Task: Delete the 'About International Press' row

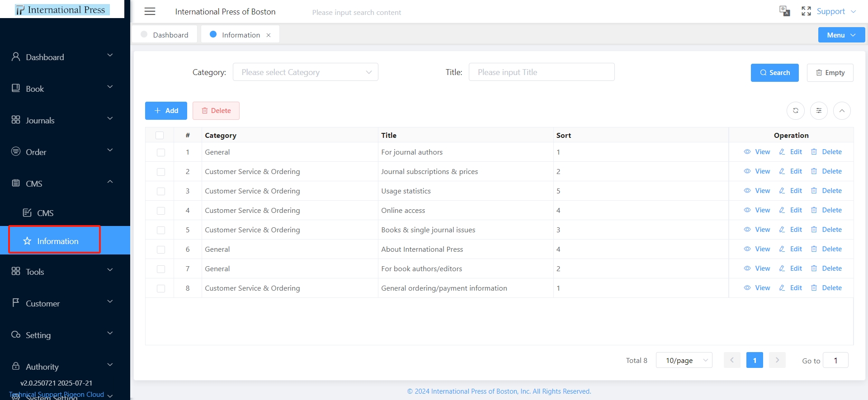Action: pos(826,249)
